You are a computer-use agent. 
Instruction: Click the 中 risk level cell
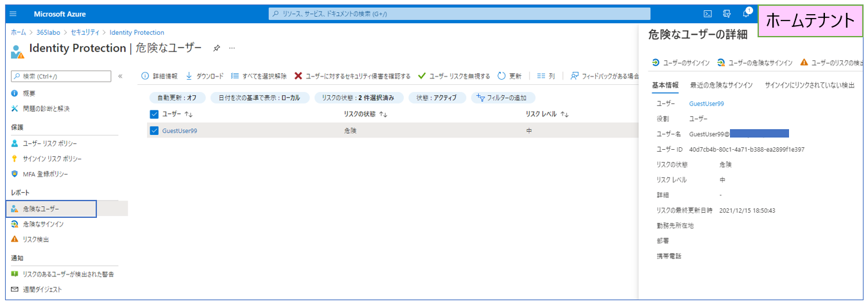[x=528, y=130]
